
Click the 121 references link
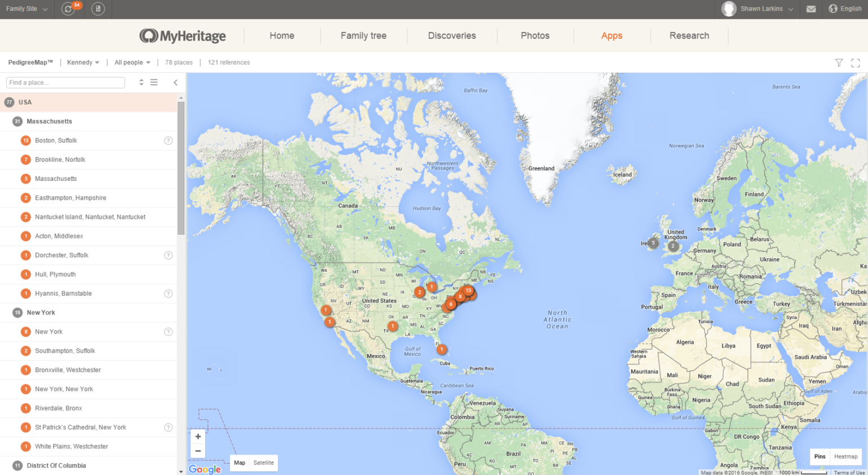click(x=228, y=62)
